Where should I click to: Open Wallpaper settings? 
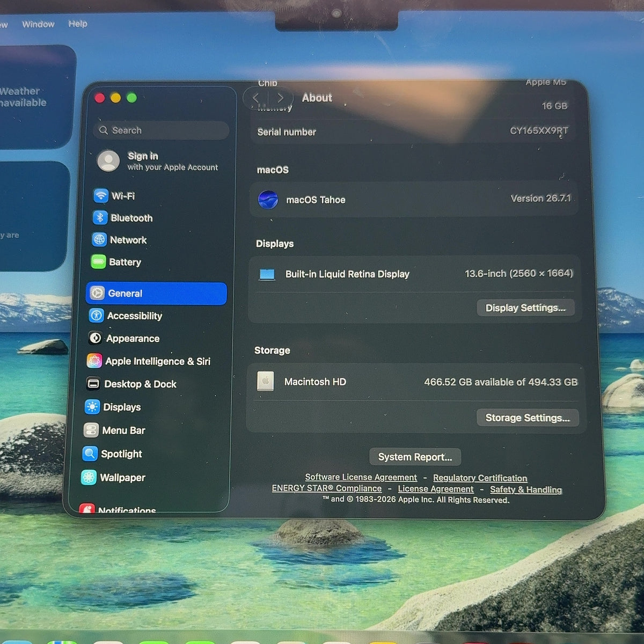[x=113, y=478]
